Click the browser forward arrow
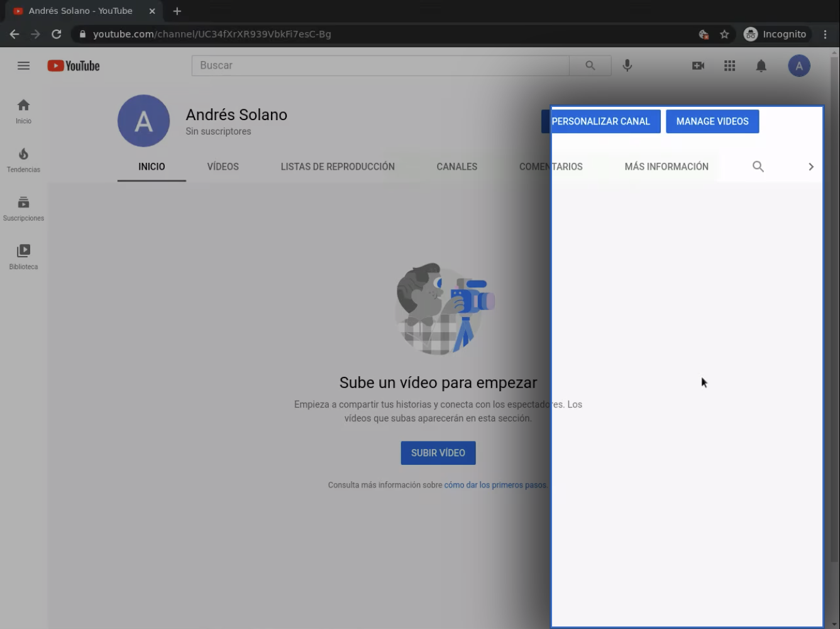The height and width of the screenshot is (629, 840). (36, 34)
